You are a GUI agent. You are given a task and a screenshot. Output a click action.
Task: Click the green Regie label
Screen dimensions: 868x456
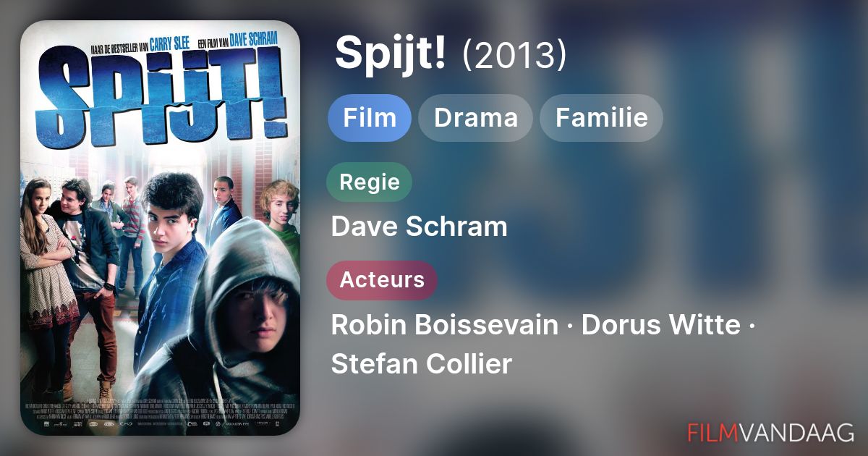370,182
